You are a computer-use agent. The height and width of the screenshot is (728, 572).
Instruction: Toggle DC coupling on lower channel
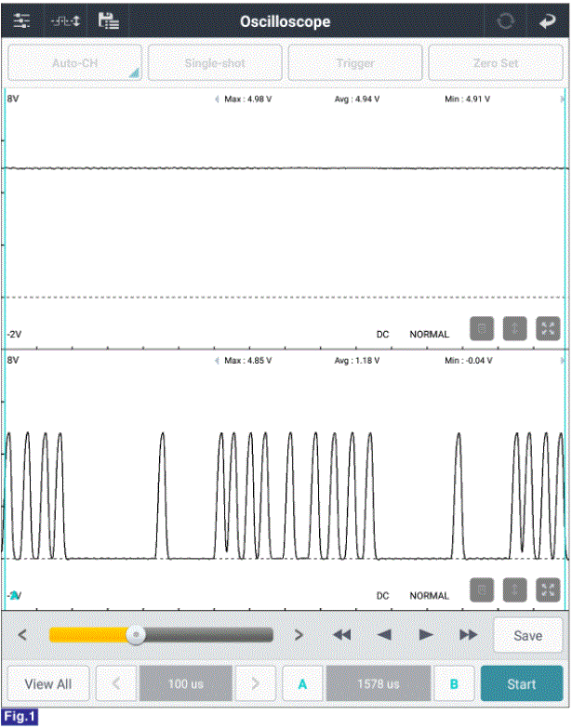(382, 596)
